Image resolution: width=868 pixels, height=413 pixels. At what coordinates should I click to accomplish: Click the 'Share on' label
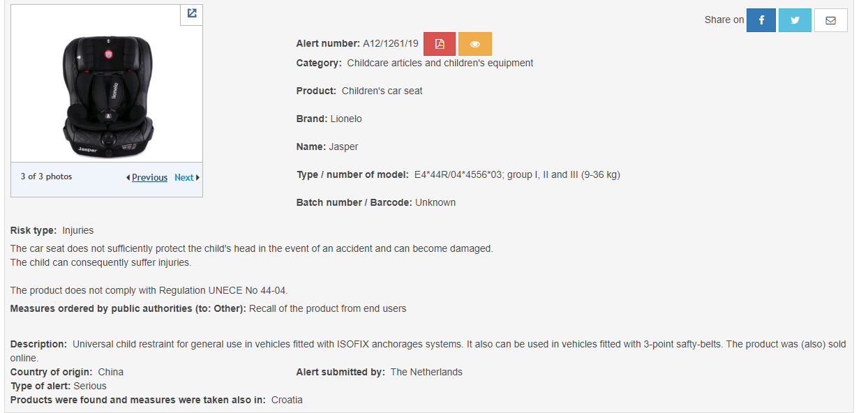(x=724, y=20)
